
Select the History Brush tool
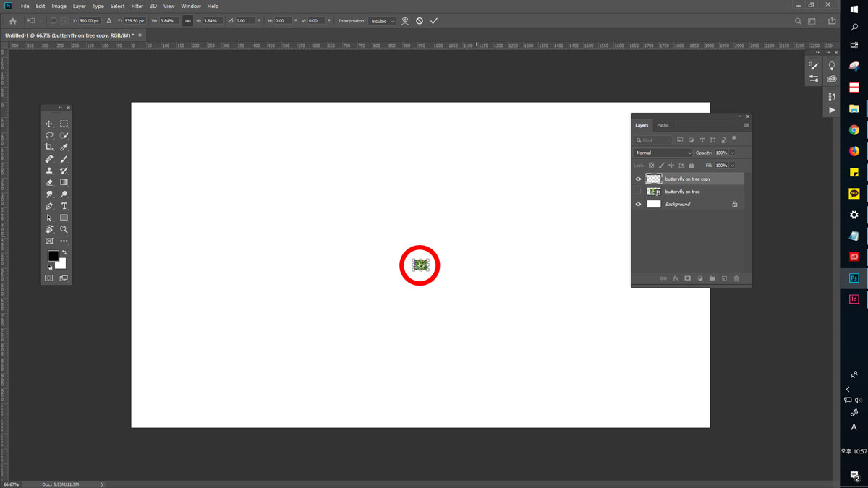[x=64, y=171]
